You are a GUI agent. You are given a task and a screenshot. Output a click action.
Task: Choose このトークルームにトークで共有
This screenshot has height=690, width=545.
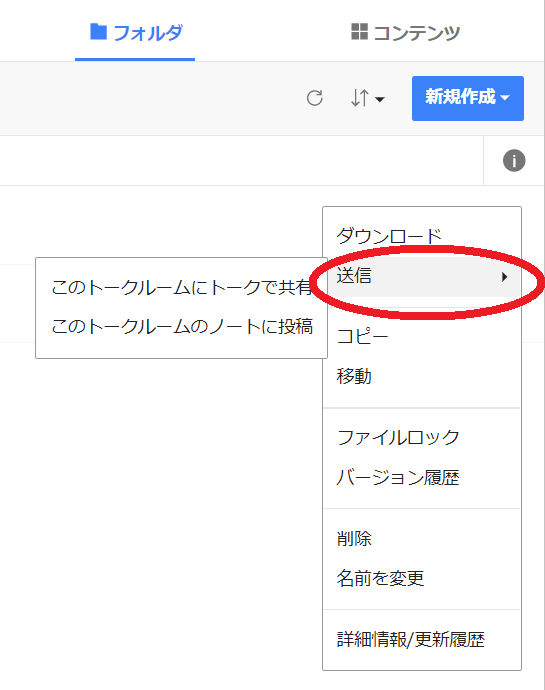click(x=181, y=287)
